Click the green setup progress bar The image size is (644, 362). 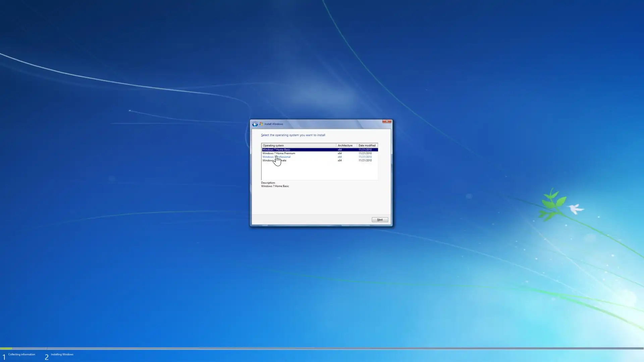click(x=6, y=348)
